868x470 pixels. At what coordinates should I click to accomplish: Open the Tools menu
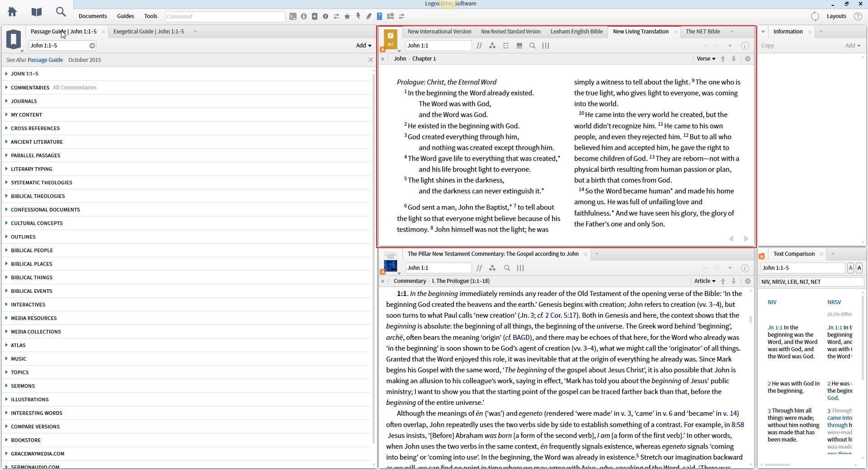coord(151,16)
